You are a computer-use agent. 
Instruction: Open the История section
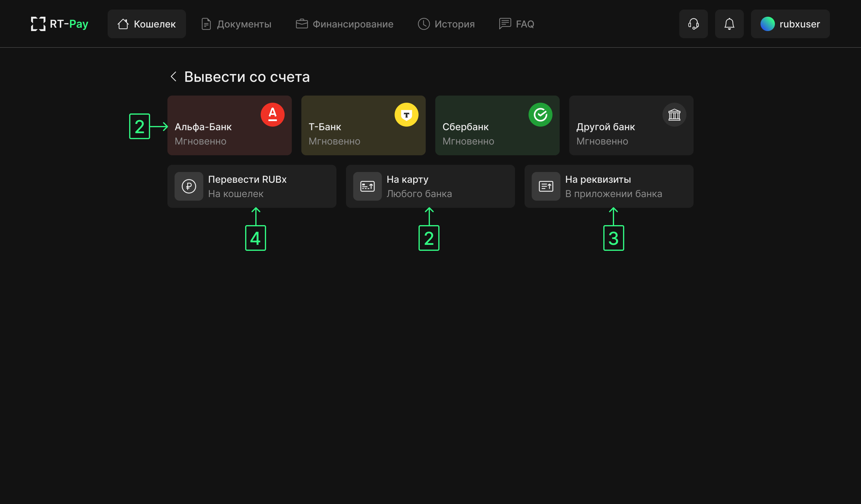pyautogui.click(x=446, y=24)
